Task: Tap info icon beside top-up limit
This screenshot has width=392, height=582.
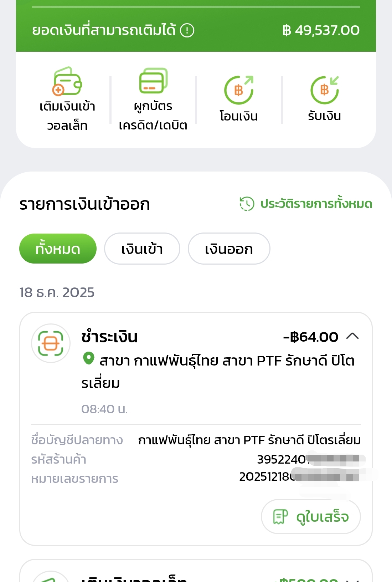Action: pyautogui.click(x=187, y=30)
